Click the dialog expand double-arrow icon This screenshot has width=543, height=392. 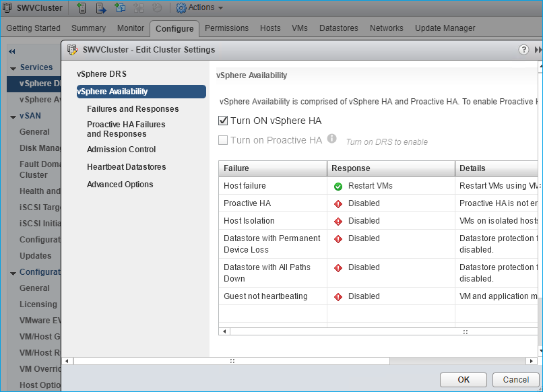pos(538,50)
